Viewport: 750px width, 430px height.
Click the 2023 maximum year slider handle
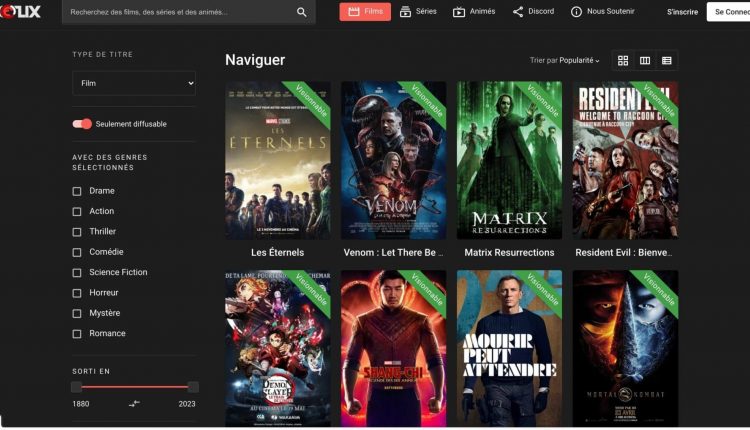[193, 387]
